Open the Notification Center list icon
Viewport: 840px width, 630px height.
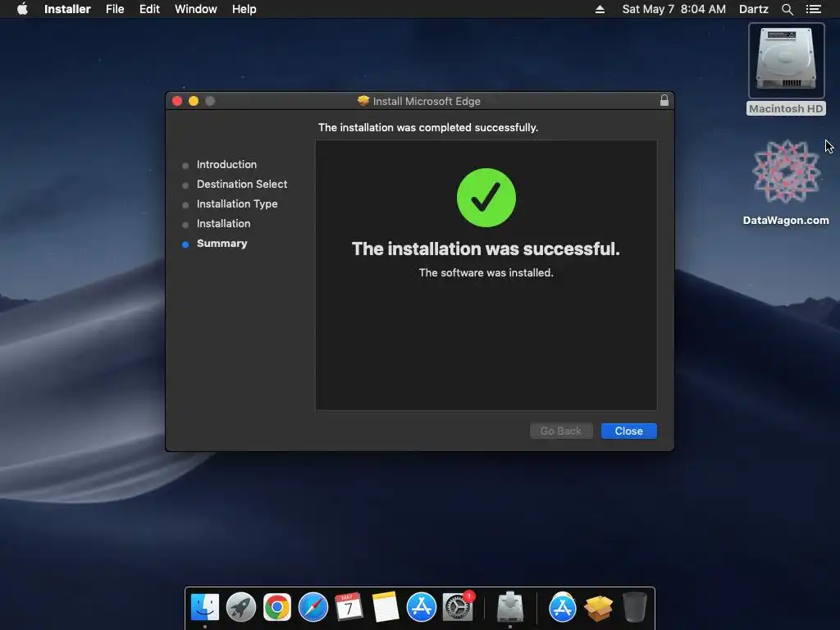pyautogui.click(x=814, y=9)
